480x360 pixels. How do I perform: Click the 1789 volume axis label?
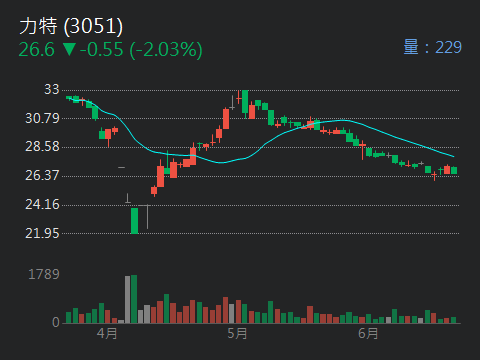(x=44, y=275)
